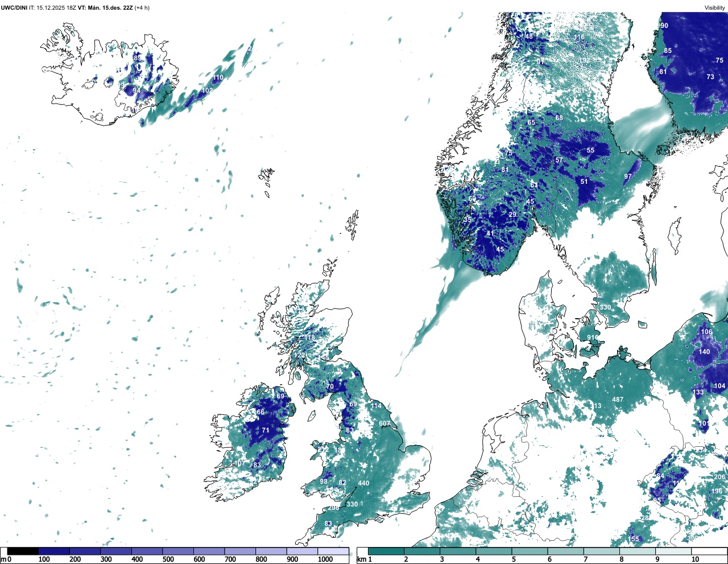
Task: Click the '98' value in Wales
Action: (x=324, y=481)
